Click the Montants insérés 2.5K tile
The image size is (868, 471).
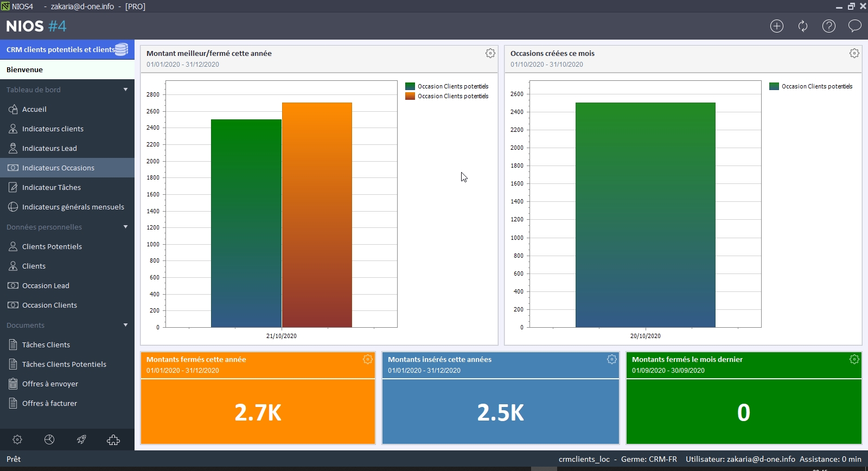500,412
